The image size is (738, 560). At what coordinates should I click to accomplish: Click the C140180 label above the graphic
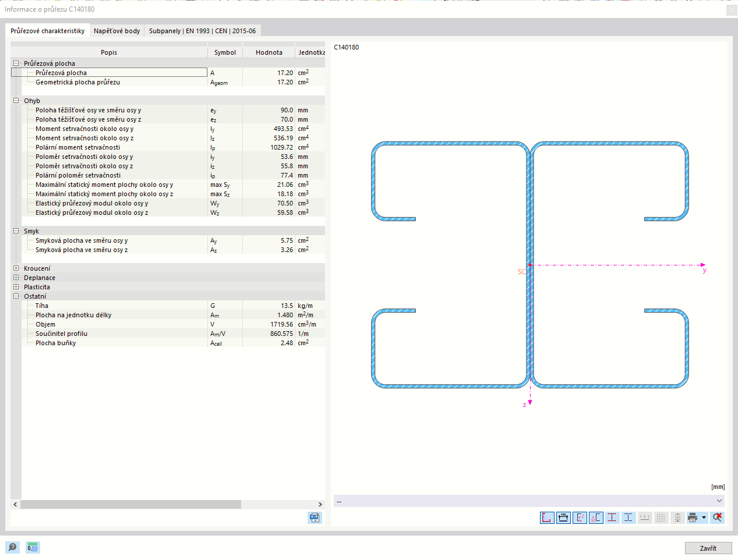347,47
